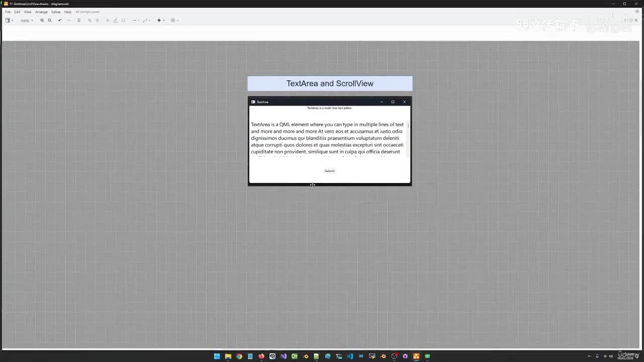Undo the last change

click(60, 21)
